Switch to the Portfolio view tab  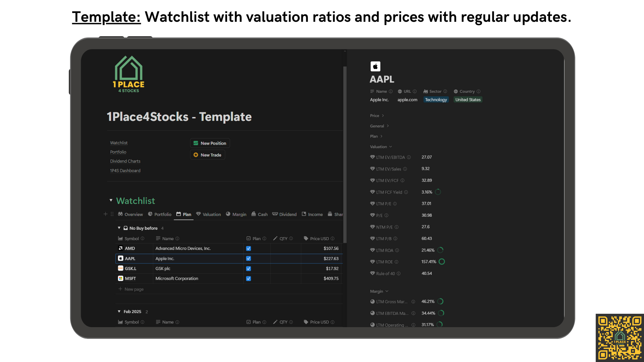tap(160, 214)
